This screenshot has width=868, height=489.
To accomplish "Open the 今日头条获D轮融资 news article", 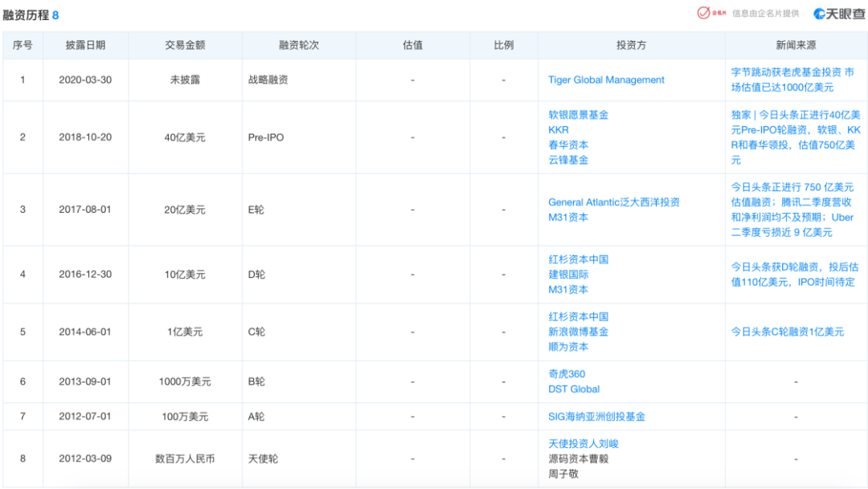I will [793, 275].
